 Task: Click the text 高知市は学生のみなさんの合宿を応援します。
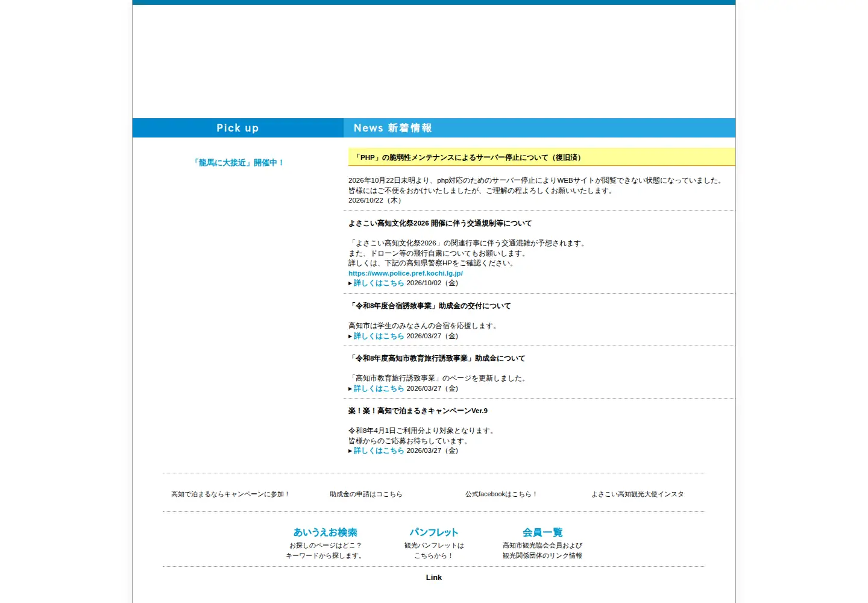click(424, 326)
